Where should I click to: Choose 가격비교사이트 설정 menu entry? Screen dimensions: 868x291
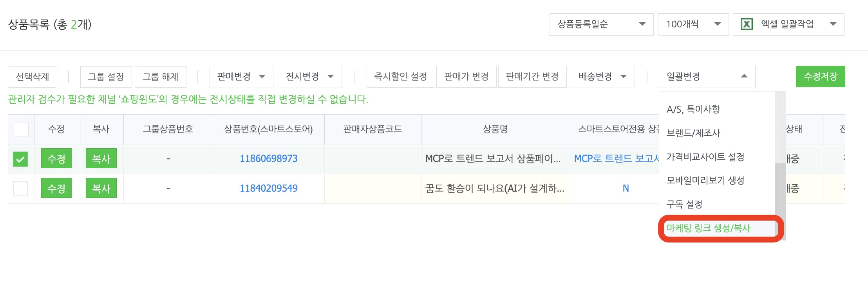point(705,157)
